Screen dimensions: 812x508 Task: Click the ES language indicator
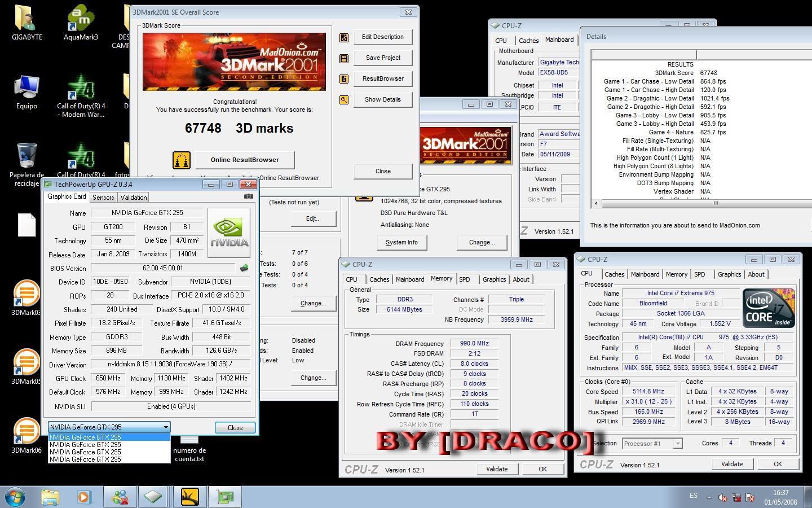coord(694,496)
